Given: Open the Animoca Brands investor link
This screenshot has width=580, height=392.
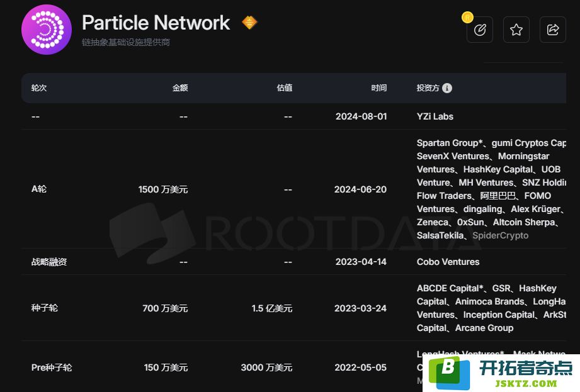Looking at the screenshot, I should (490, 301).
